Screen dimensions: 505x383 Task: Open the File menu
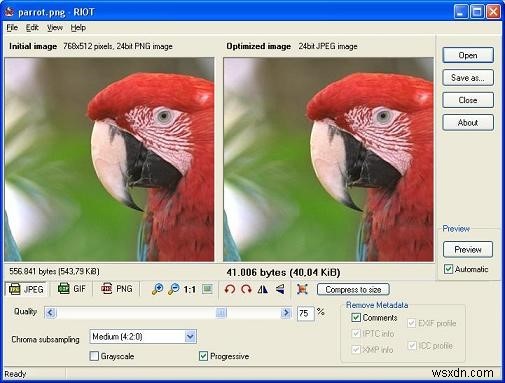pos(12,28)
